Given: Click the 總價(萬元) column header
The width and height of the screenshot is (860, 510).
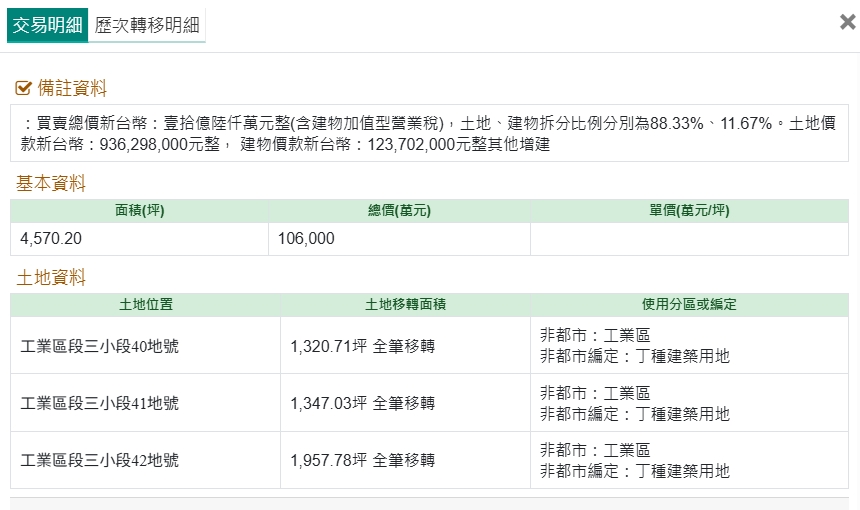Looking at the screenshot, I should point(400,211).
